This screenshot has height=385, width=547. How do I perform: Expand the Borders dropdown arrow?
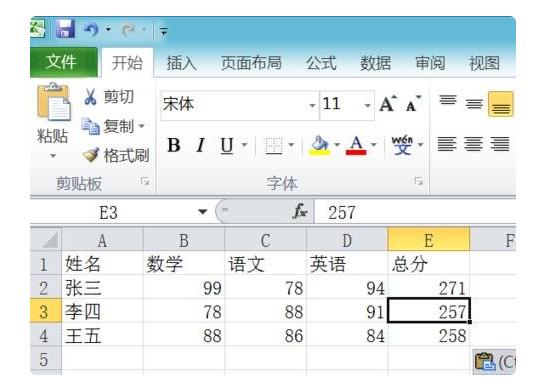pyautogui.click(x=291, y=144)
